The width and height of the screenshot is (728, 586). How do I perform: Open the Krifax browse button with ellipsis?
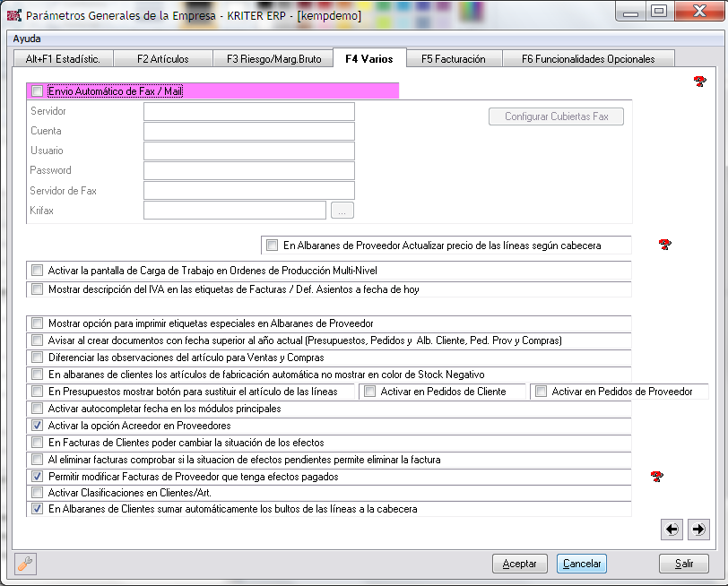coord(342,211)
